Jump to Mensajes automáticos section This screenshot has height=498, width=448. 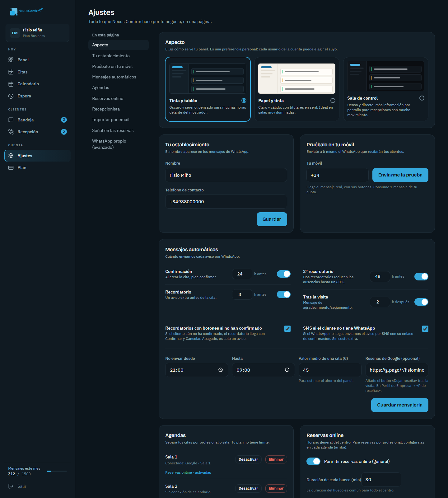pyautogui.click(x=114, y=77)
